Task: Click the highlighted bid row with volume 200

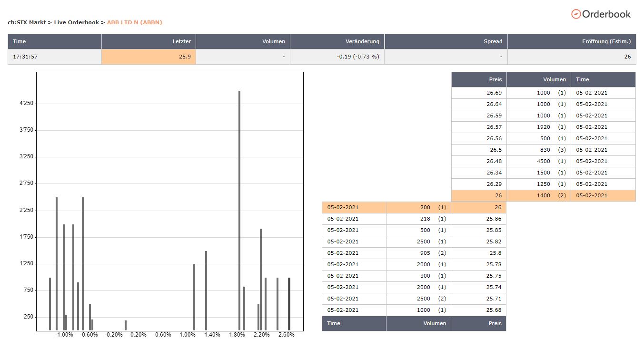Action: tap(414, 207)
